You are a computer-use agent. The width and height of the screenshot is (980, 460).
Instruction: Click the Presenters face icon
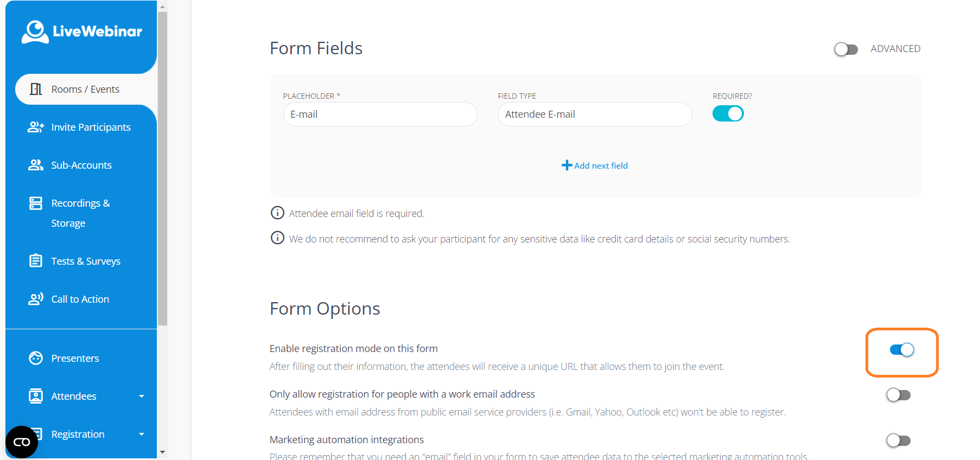point(36,358)
